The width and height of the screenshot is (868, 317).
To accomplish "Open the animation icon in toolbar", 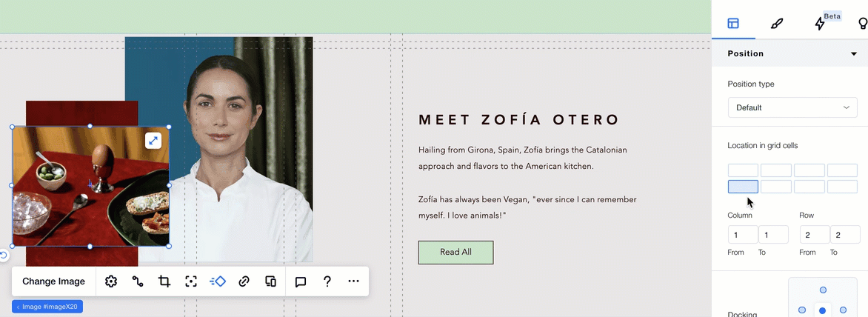I will [218, 281].
